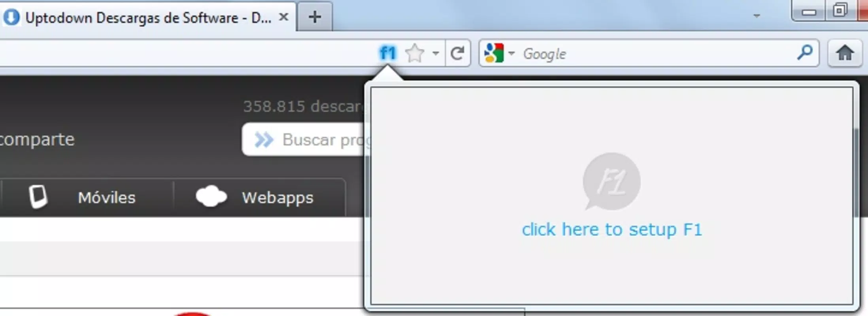Click the double-arrow icon in Buscar field
Screen dimensions: 868x316
(264, 139)
